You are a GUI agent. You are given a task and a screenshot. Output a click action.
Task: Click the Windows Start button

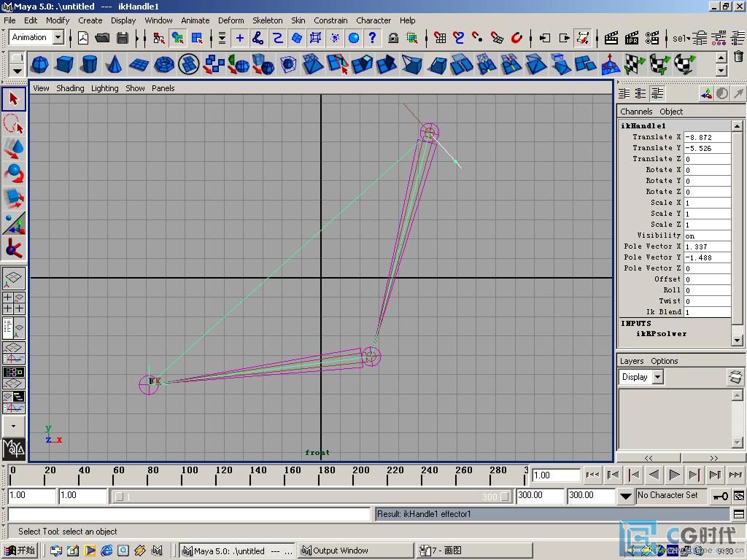(x=20, y=551)
